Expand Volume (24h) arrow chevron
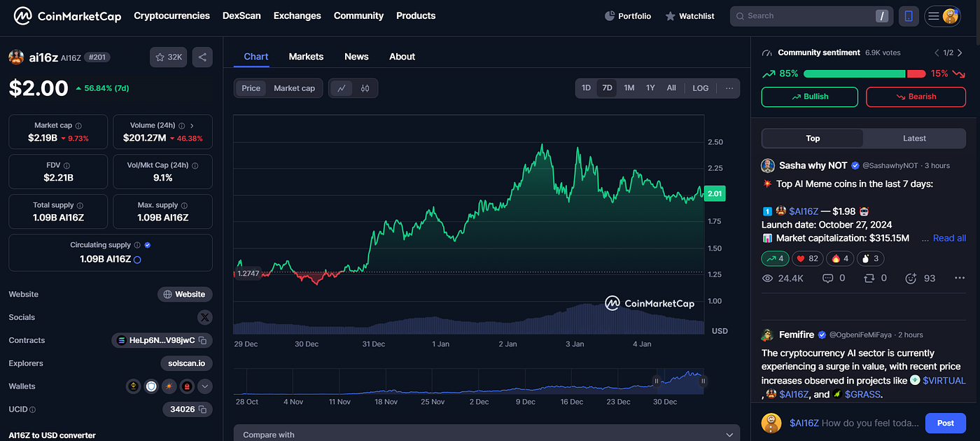980x441 pixels. 192,125
